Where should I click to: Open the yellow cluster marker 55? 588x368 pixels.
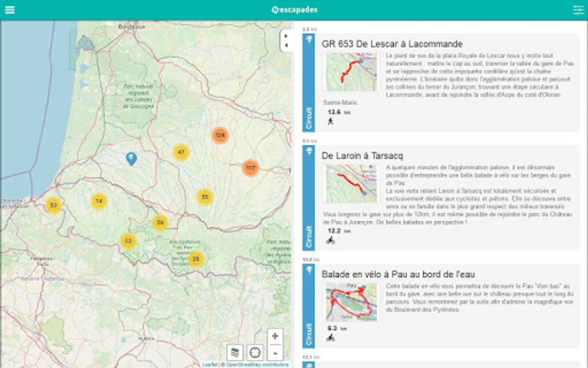pyautogui.click(x=205, y=197)
